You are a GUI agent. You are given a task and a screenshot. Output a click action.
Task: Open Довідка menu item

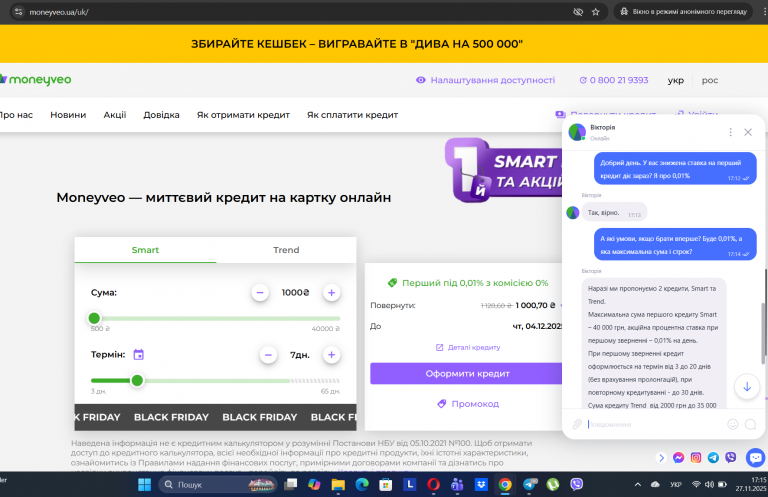click(x=161, y=115)
